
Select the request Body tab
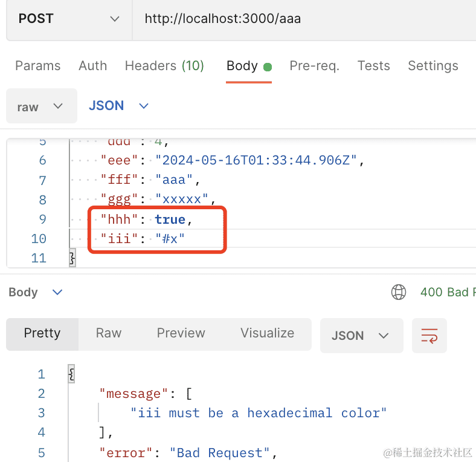tap(242, 66)
